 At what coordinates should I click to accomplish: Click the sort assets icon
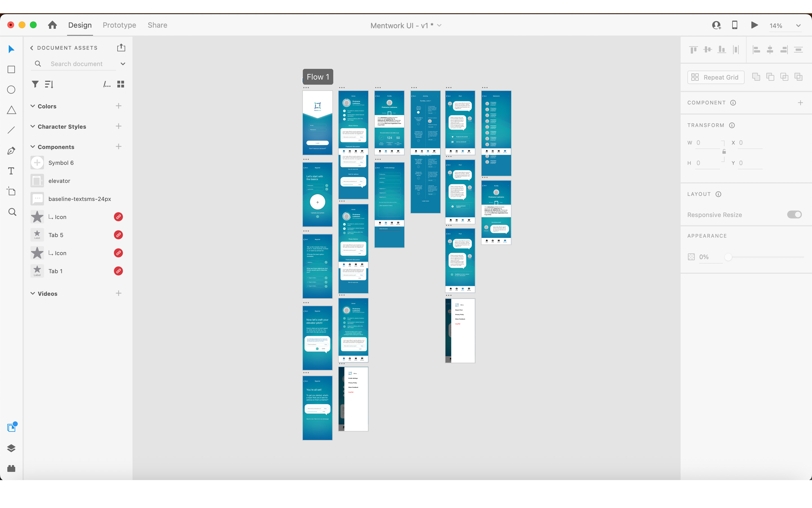pyautogui.click(x=49, y=84)
